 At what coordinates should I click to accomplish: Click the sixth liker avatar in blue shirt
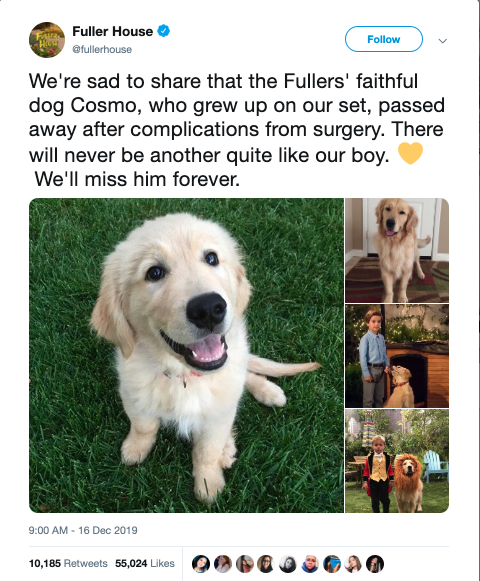click(309, 564)
